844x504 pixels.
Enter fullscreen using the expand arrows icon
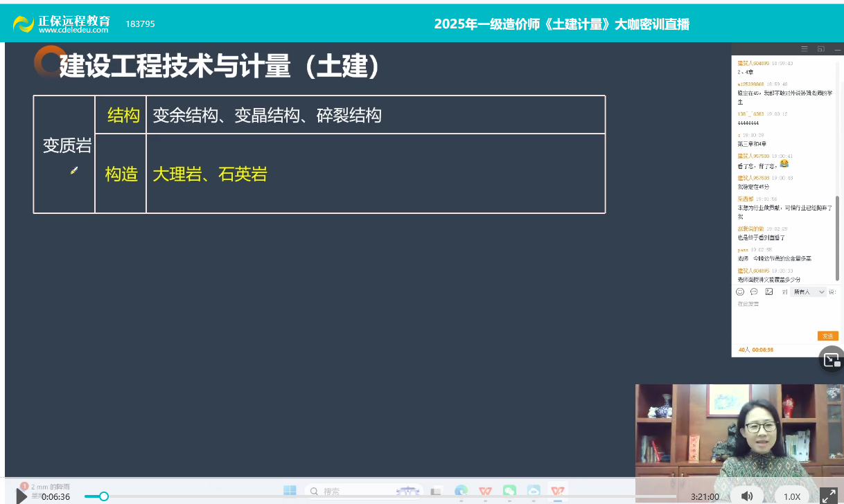pyautogui.click(x=828, y=496)
